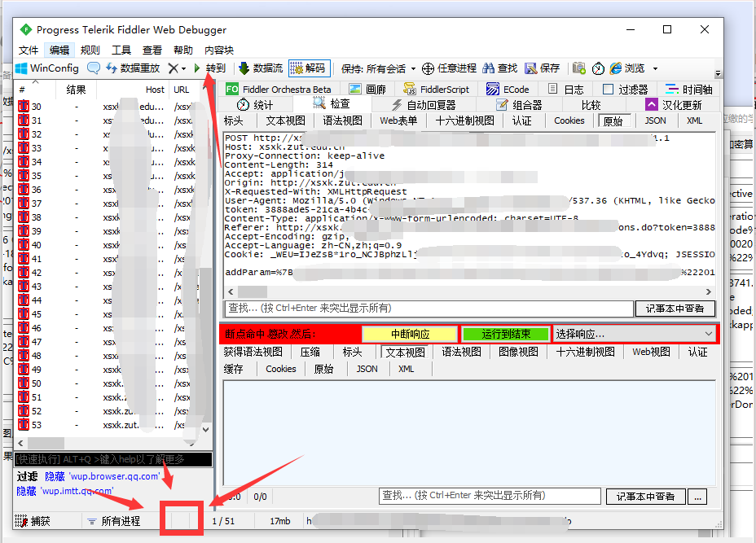Click response search field 查找
The image size is (756, 543).
pyautogui.click(x=490, y=496)
